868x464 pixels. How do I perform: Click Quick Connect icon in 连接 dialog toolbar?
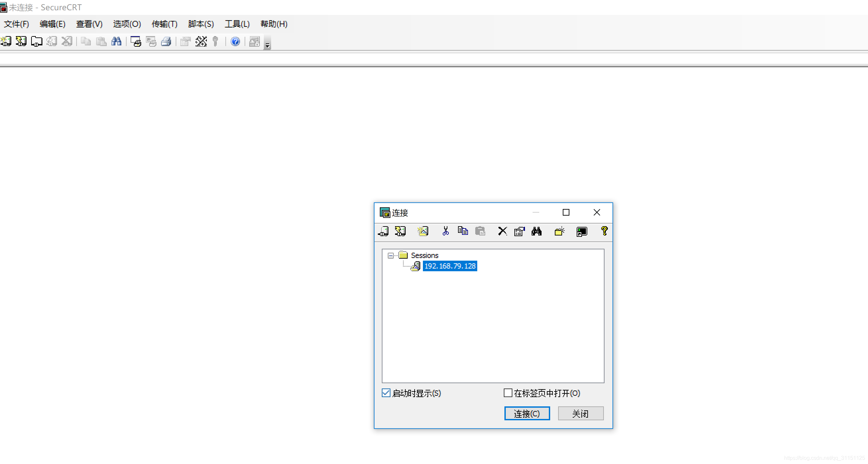[x=400, y=231]
